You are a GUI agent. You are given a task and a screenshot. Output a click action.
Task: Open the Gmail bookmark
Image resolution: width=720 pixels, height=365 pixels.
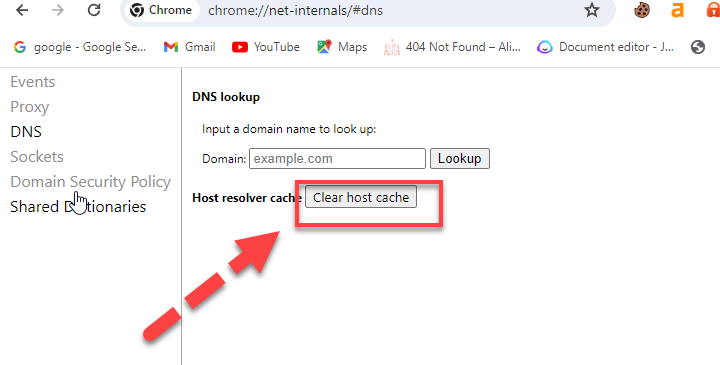pyautogui.click(x=190, y=47)
